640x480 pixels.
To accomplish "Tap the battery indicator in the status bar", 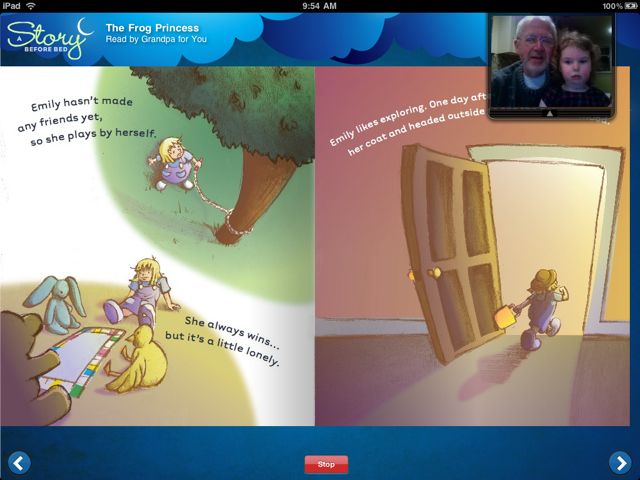I will (x=629, y=6).
